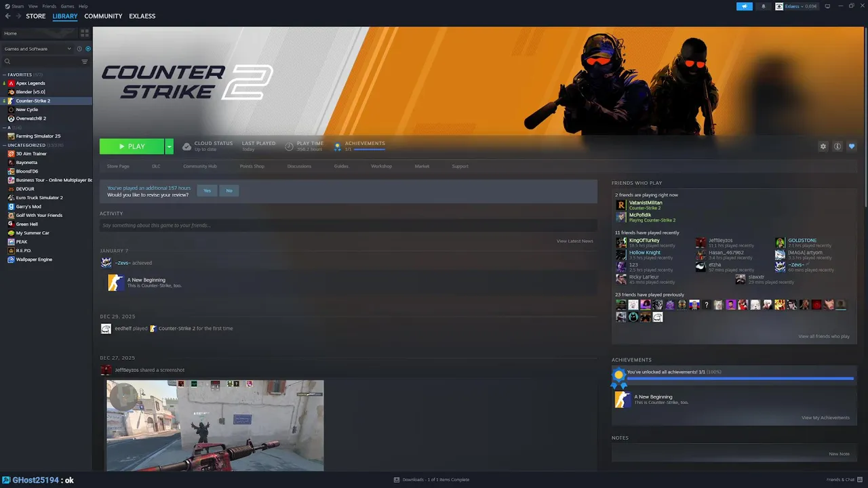Click the BloonsTD6 game icon
This screenshot has height=488, width=868.
click(x=11, y=171)
